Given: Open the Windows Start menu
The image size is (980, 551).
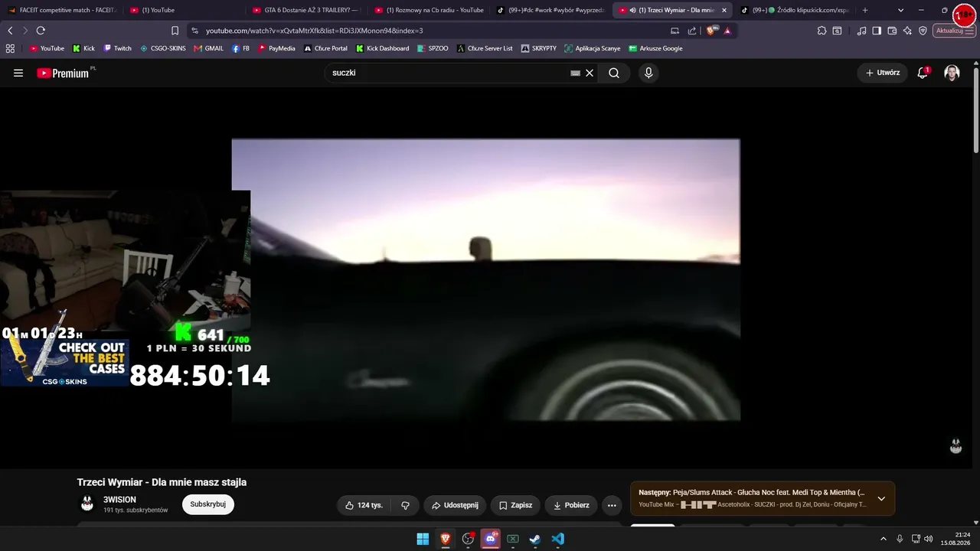Looking at the screenshot, I should (x=423, y=539).
